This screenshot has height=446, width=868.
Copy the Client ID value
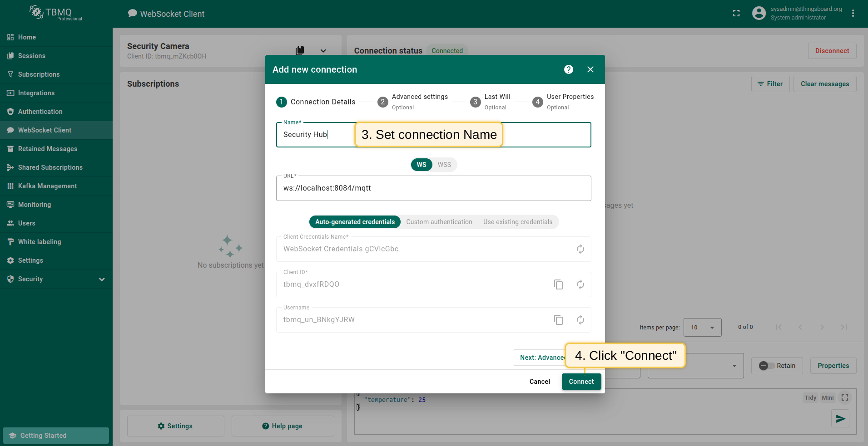pos(558,284)
